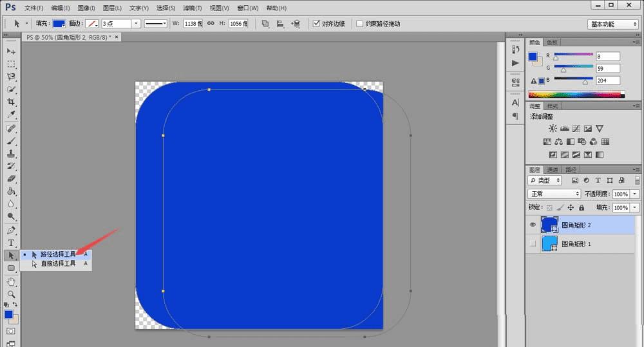Select the Clone Stamp tool
Screen dimensions: 644x347
click(x=11, y=154)
